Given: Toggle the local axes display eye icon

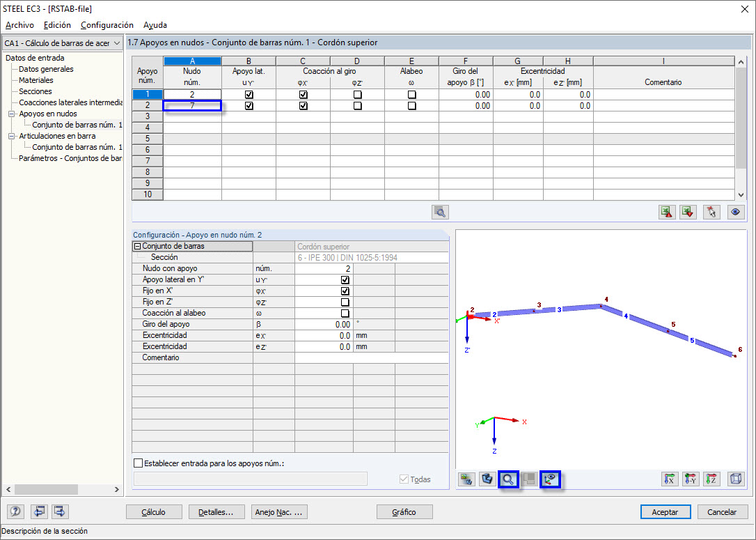Looking at the screenshot, I should (550, 479).
